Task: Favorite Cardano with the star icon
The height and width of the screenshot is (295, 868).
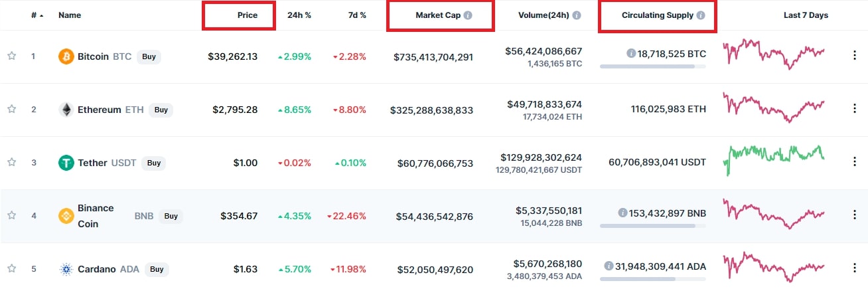Action: coord(11,269)
